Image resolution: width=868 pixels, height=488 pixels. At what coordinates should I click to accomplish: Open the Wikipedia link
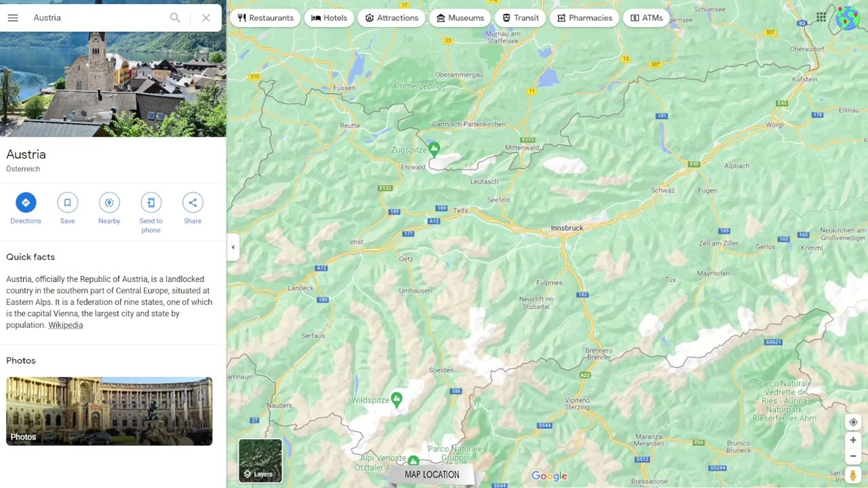pyautogui.click(x=65, y=325)
